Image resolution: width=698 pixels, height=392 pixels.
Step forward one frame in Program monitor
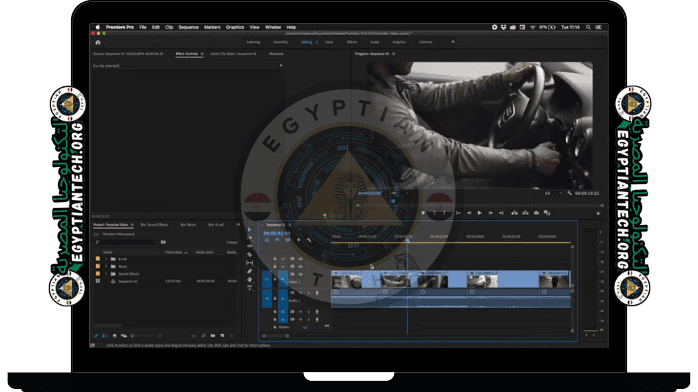point(490,213)
